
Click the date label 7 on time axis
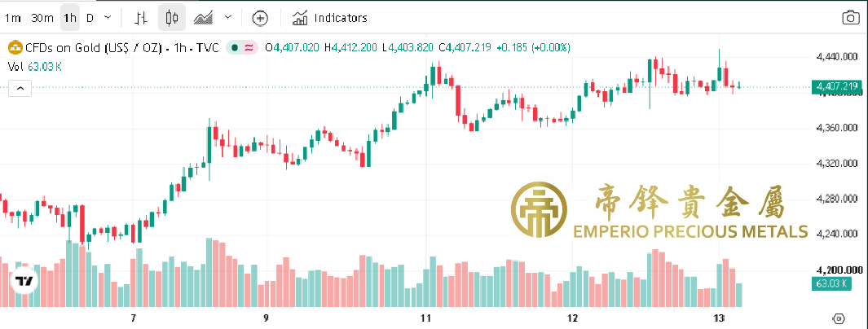click(133, 318)
